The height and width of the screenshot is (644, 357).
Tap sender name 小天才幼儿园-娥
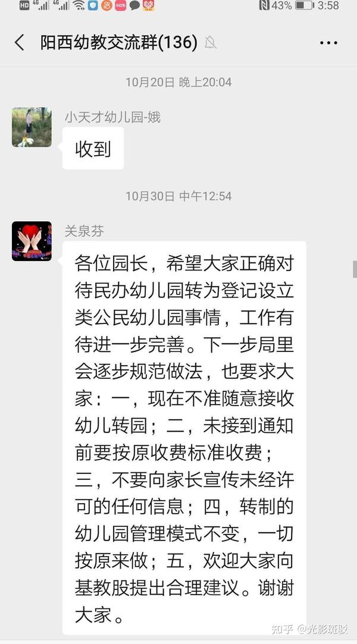(x=112, y=118)
